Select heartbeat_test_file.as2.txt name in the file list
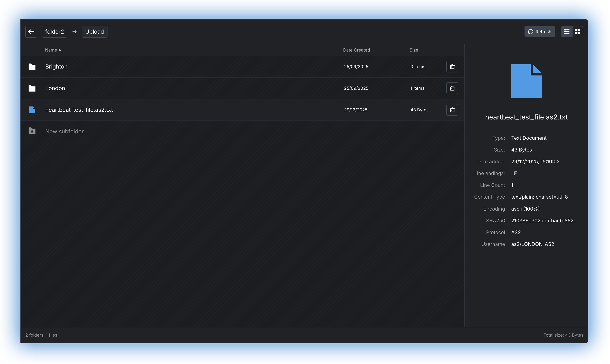The width and height of the screenshot is (610, 364). [79, 110]
